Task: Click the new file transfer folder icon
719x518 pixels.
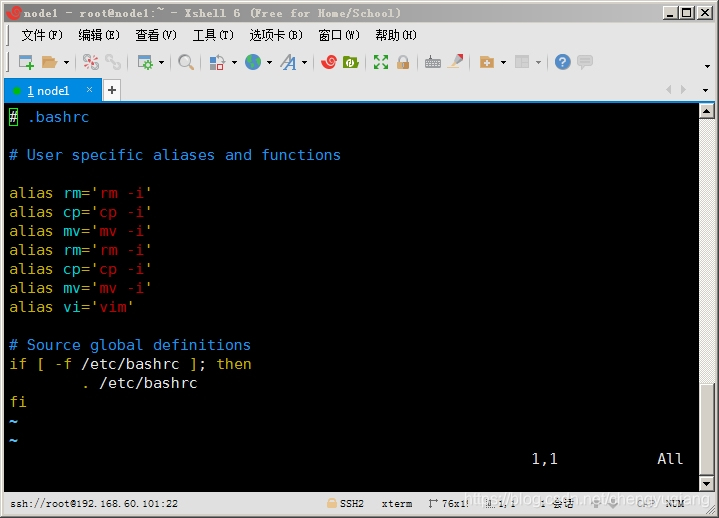Action: pos(487,62)
